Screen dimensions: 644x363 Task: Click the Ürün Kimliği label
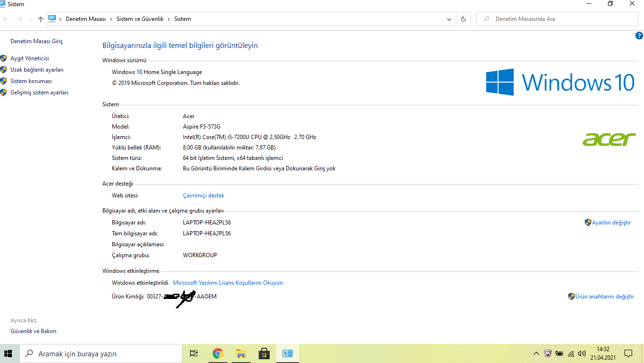[x=127, y=297]
